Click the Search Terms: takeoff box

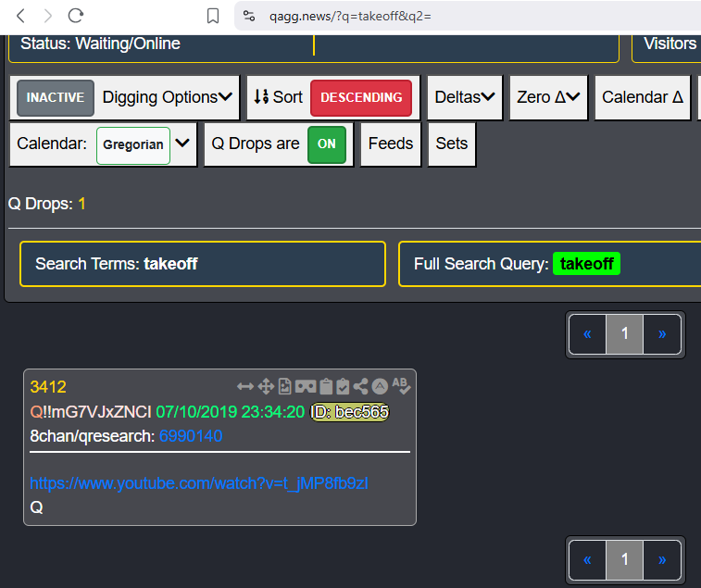click(x=203, y=264)
